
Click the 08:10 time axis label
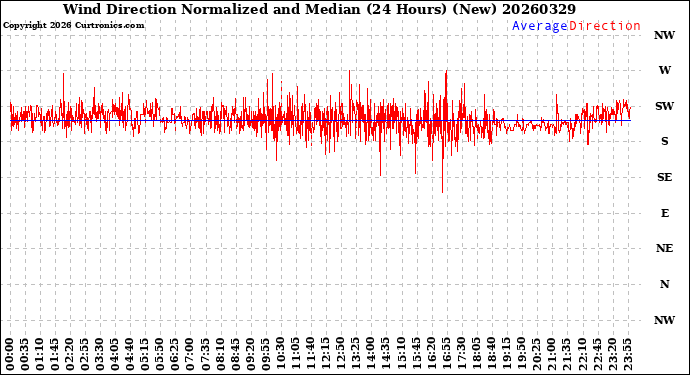(x=220, y=355)
